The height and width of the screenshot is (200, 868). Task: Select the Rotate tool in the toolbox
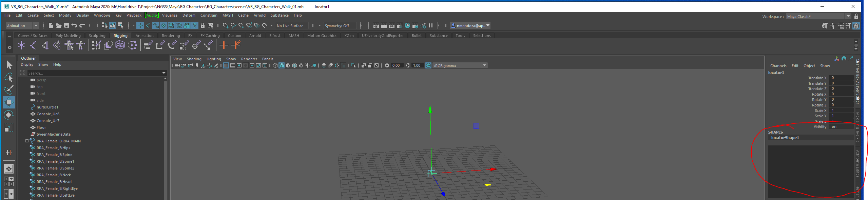click(9, 115)
